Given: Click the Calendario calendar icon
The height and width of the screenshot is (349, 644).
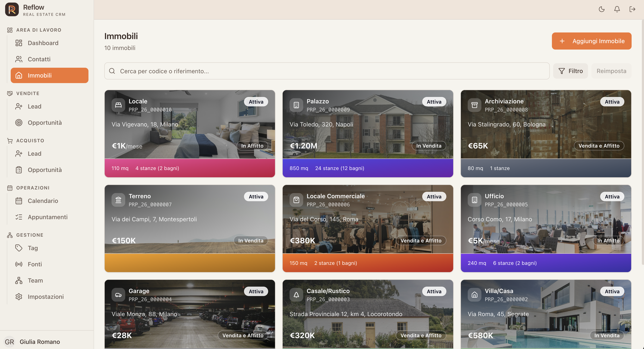Looking at the screenshot, I should point(19,201).
